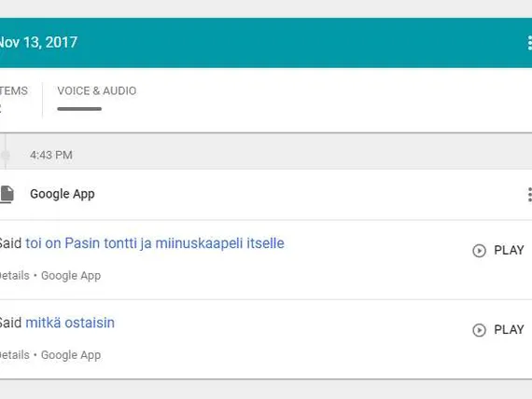This screenshot has width=532, height=399.
Task: Click Google App label under the first recording
Action: tap(71, 276)
